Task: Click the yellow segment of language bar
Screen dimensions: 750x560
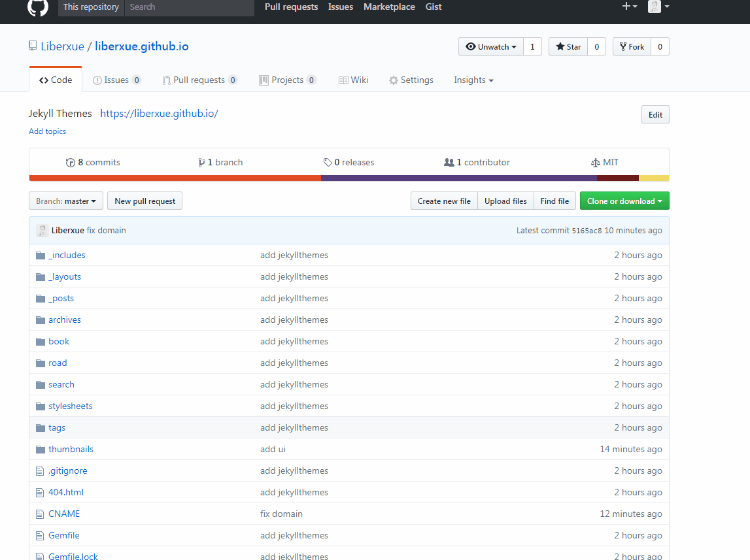Action: 654,178
